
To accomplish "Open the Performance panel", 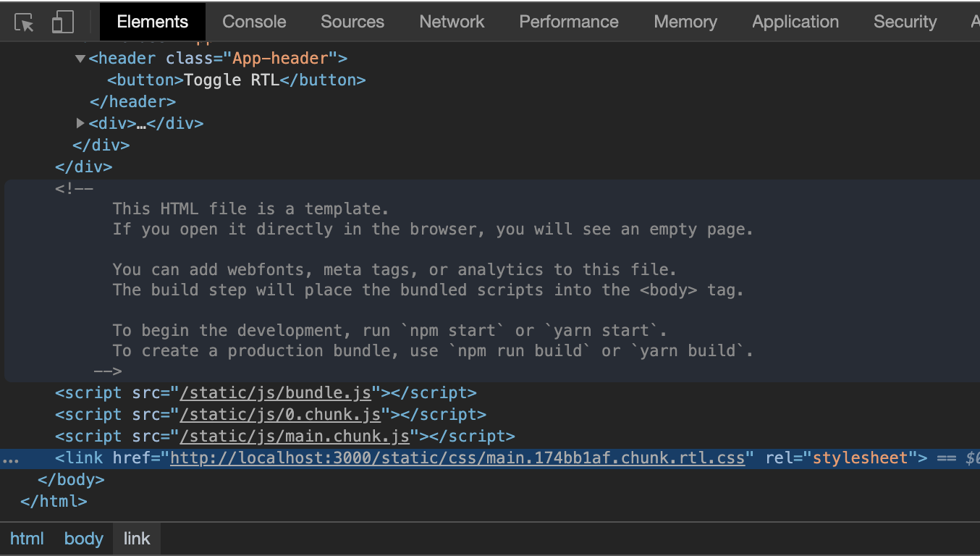I will coord(568,22).
